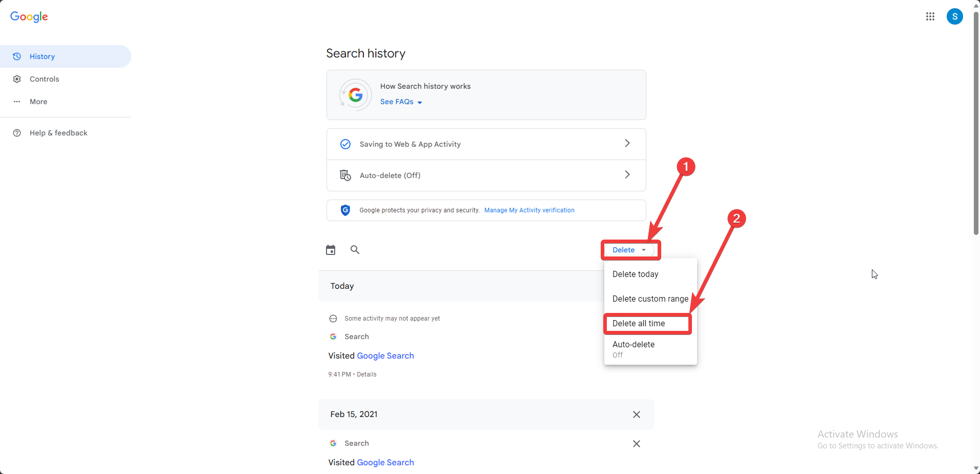Click the search activity magnifier icon
This screenshot has height=474, width=980.
point(355,250)
